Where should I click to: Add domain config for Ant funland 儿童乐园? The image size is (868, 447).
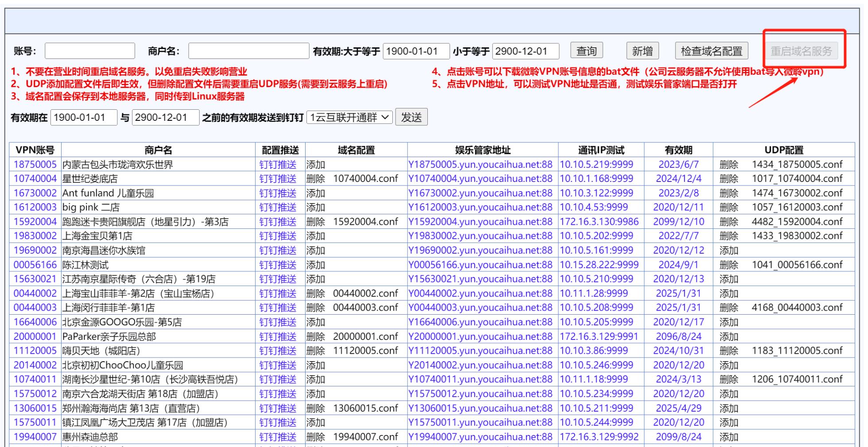316,193
